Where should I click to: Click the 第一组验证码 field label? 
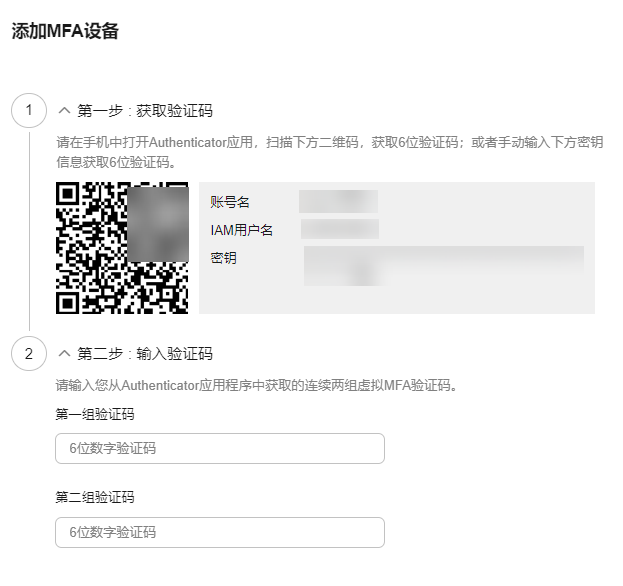point(95,413)
